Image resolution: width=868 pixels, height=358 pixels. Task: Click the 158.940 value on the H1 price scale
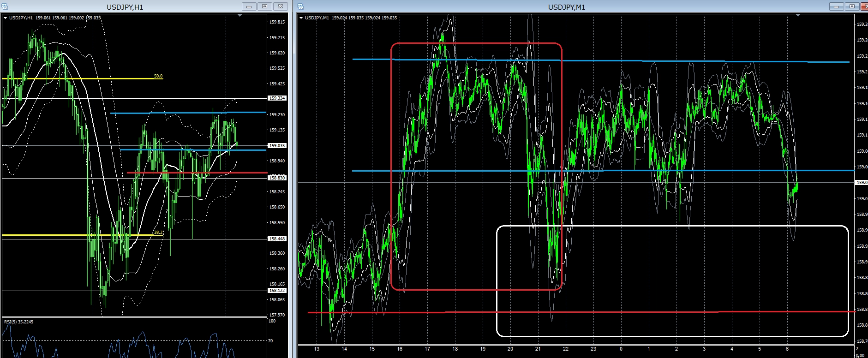(x=277, y=161)
